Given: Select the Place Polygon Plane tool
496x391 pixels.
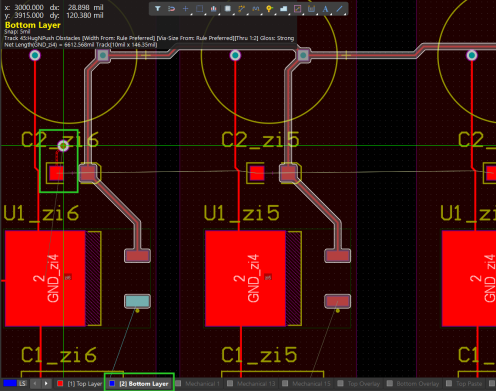Looking at the screenshot, I should (x=283, y=9).
